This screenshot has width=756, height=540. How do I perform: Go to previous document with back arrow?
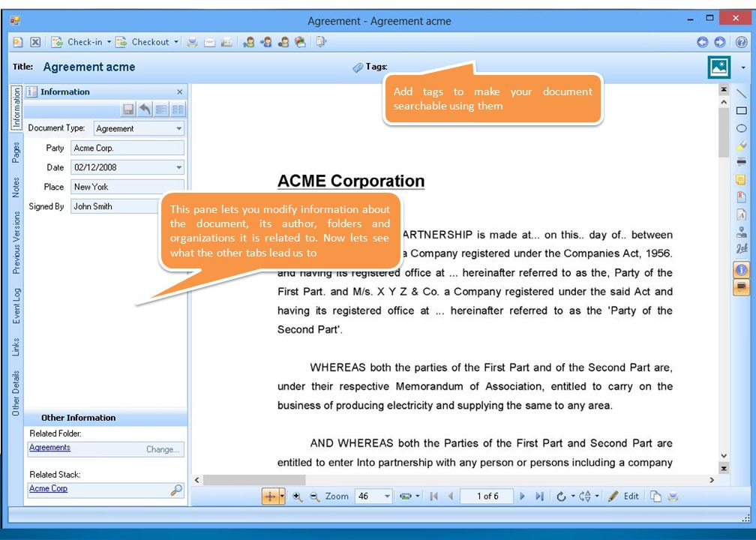point(703,43)
